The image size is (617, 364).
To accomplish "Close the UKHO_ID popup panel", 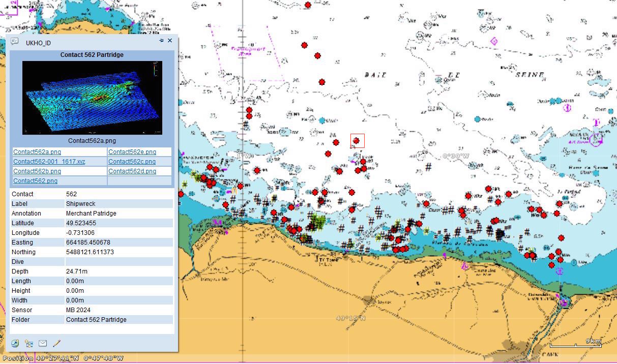I will click(x=170, y=41).
